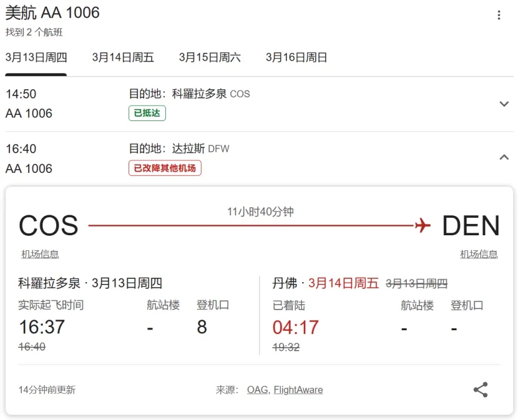
Task: Click the red airplane icon on the route line
Action: (x=423, y=225)
